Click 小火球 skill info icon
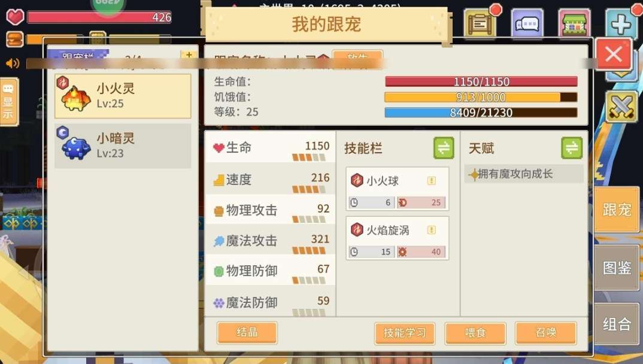This screenshot has width=643, height=364. click(432, 180)
